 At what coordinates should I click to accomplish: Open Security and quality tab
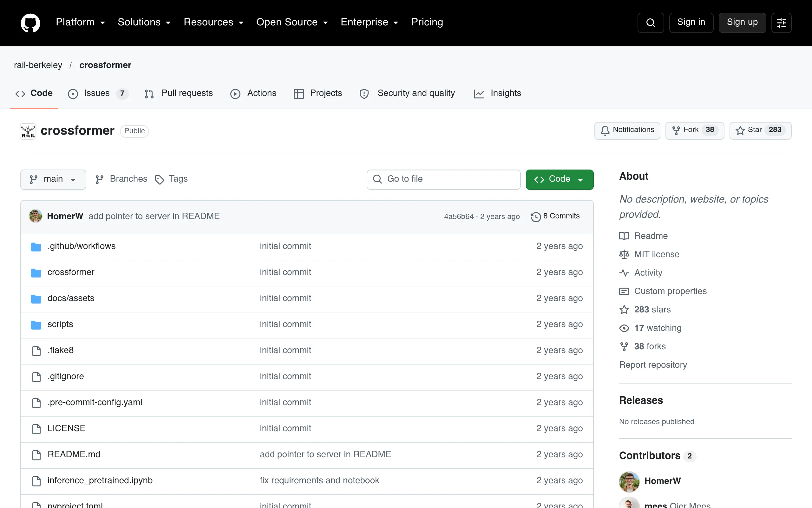click(407, 93)
